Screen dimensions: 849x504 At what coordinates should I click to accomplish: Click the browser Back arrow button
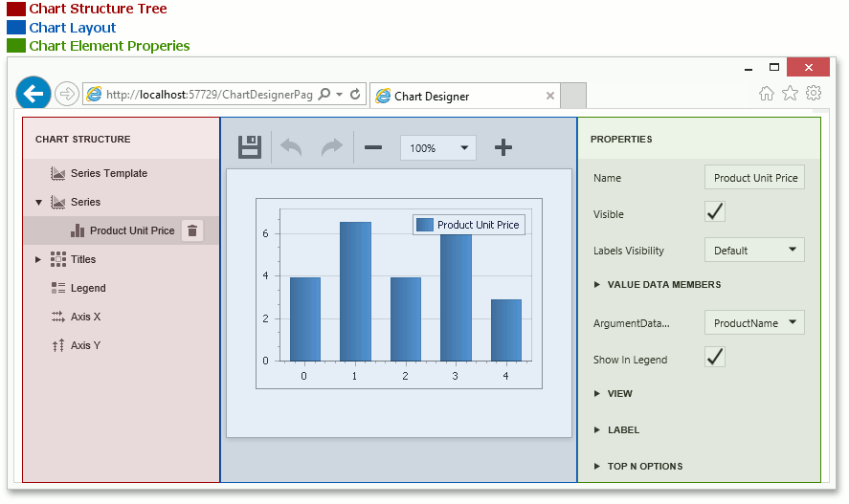click(x=34, y=94)
